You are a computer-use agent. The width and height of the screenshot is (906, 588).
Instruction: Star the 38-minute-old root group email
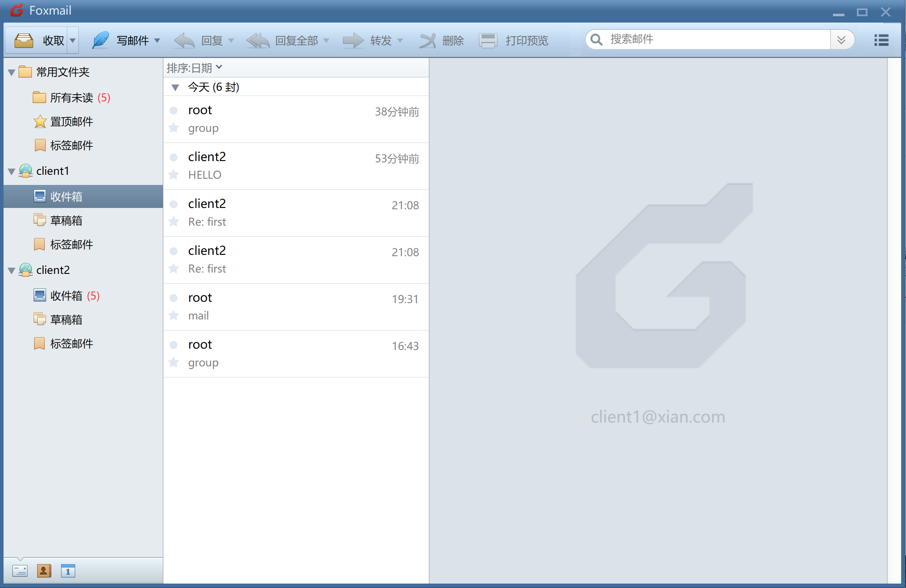click(173, 128)
